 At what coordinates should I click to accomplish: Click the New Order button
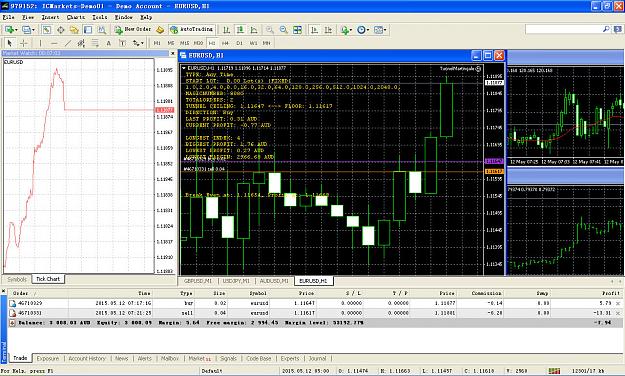(x=133, y=30)
